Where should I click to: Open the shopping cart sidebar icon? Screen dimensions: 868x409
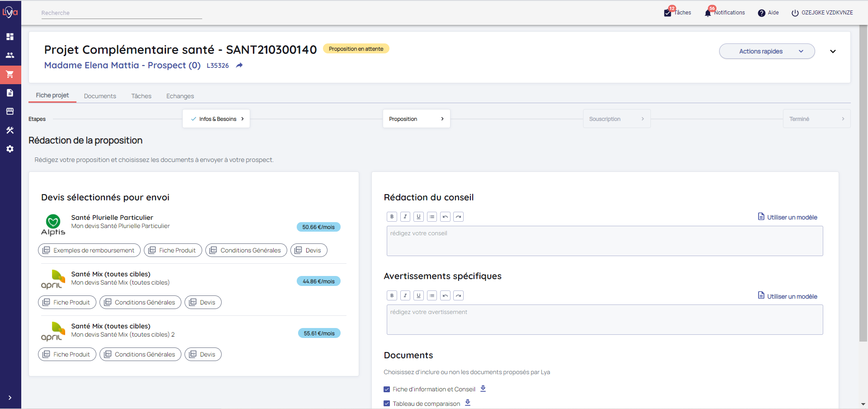pos(10,74)
